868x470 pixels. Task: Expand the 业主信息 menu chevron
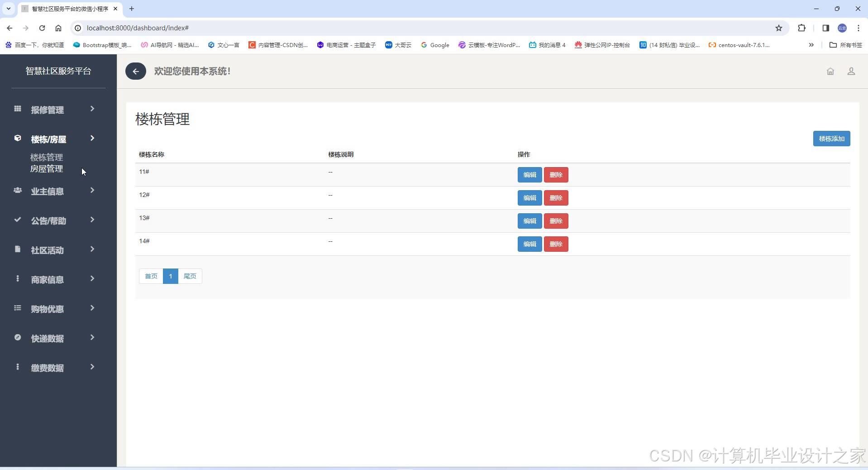pos(92,190)
